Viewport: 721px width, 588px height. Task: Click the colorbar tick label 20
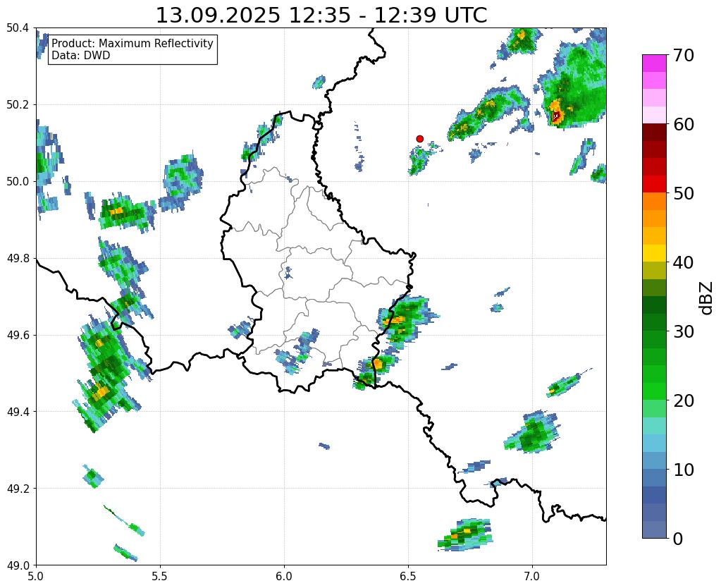tap(683, 400)
